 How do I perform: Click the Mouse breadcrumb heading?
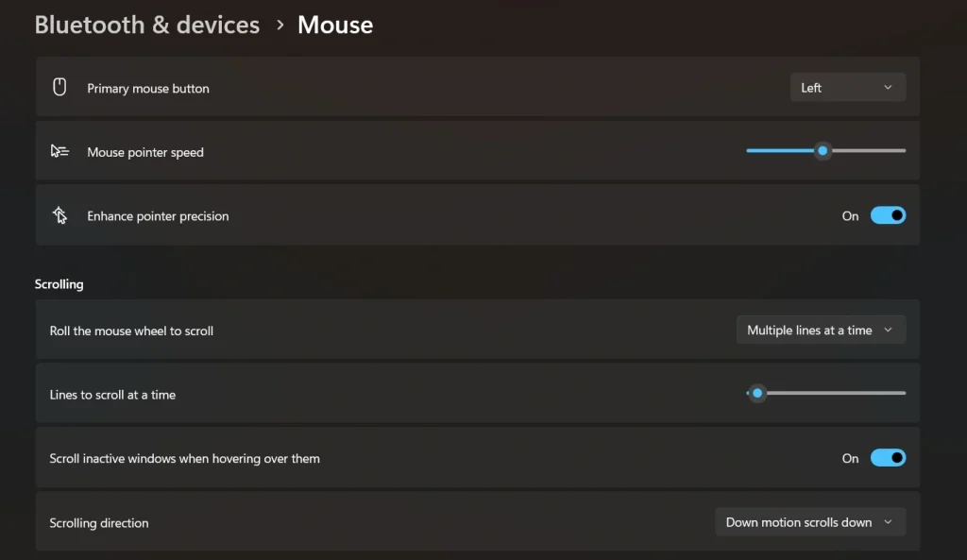pos(334,25)
